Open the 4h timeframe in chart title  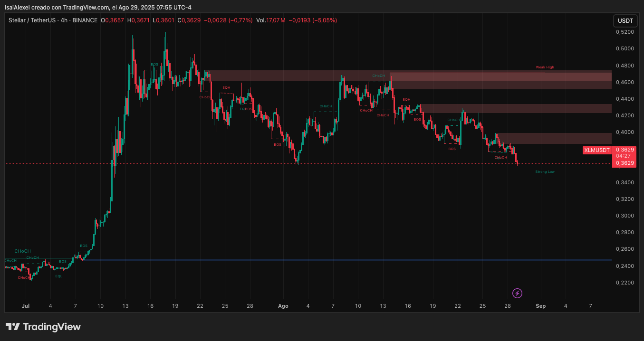click(64, 20)
